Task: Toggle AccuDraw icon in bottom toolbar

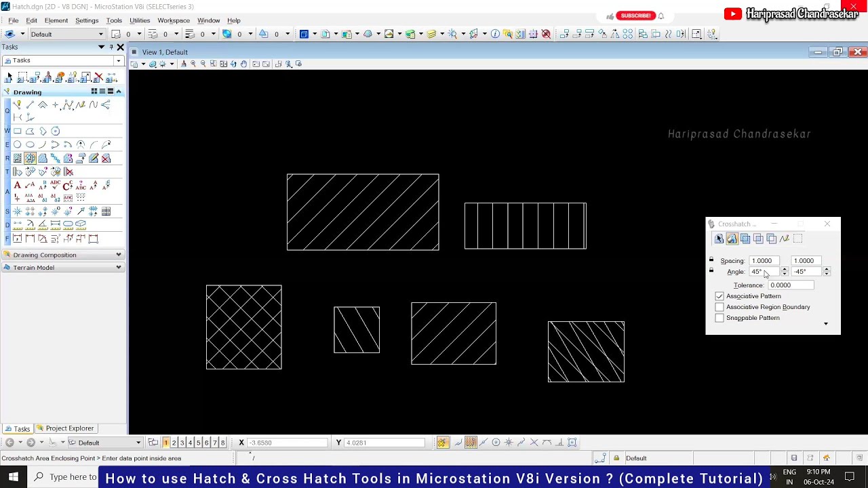Action: 442,443
